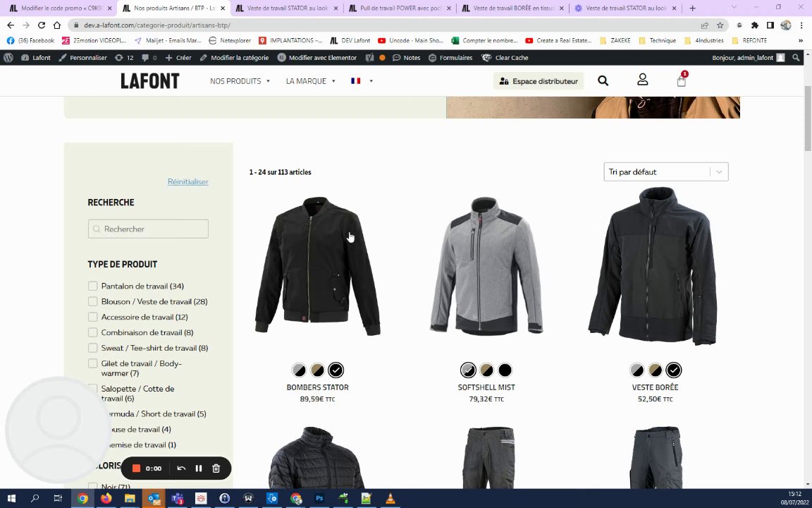
Task: Open File Explorer from the taskbar
Action: [x=130, y=499]
